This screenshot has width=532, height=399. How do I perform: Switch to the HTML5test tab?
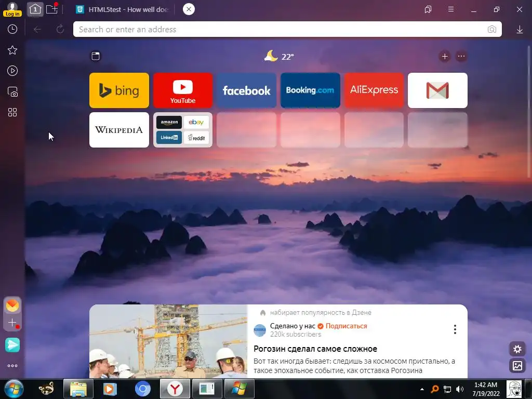click(122, 9)
